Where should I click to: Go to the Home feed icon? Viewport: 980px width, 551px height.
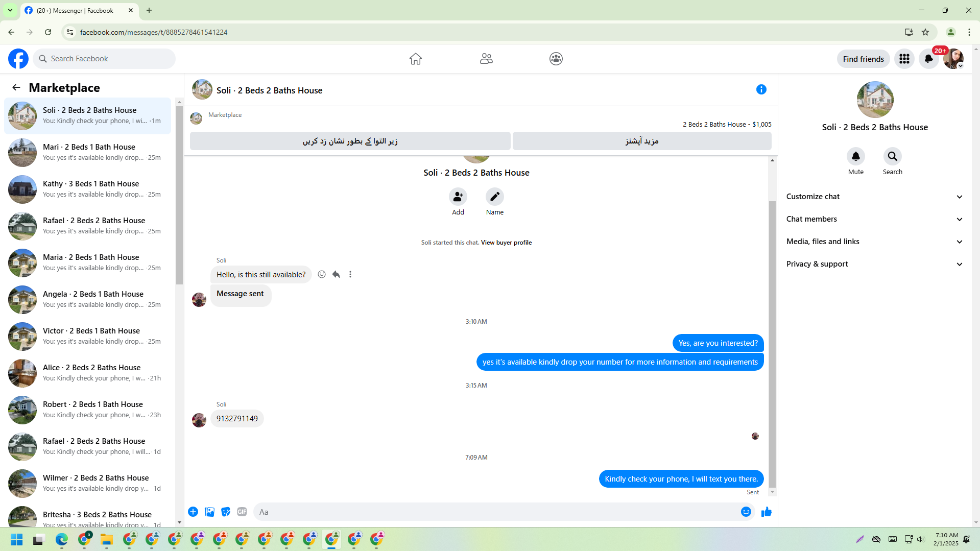click(x=416, y=59)
